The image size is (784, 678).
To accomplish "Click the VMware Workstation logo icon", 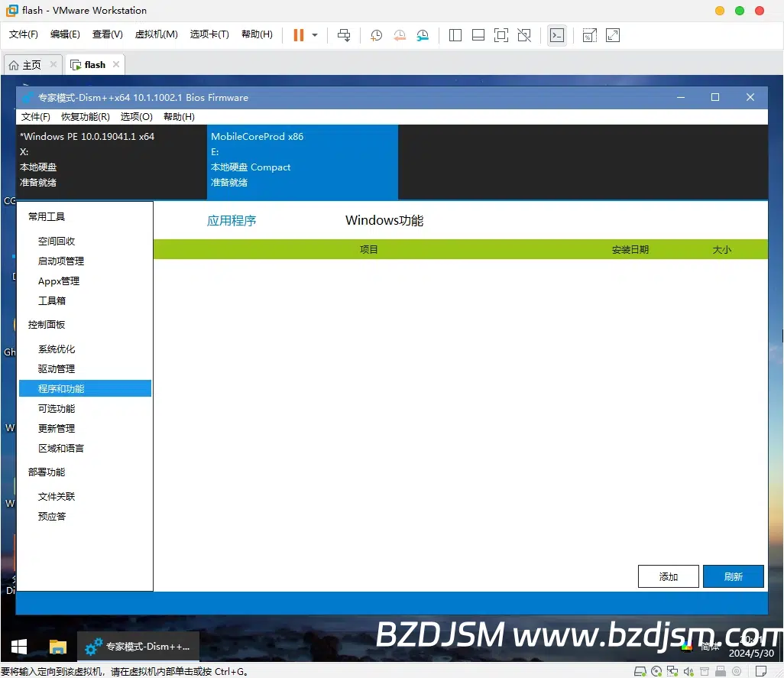I will (12, 11).
